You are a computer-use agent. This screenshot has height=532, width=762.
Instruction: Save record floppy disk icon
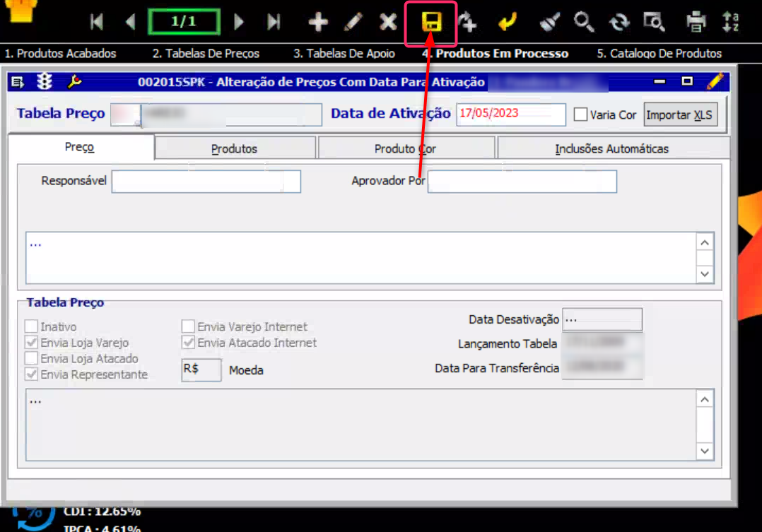click(x=431, y=22)
